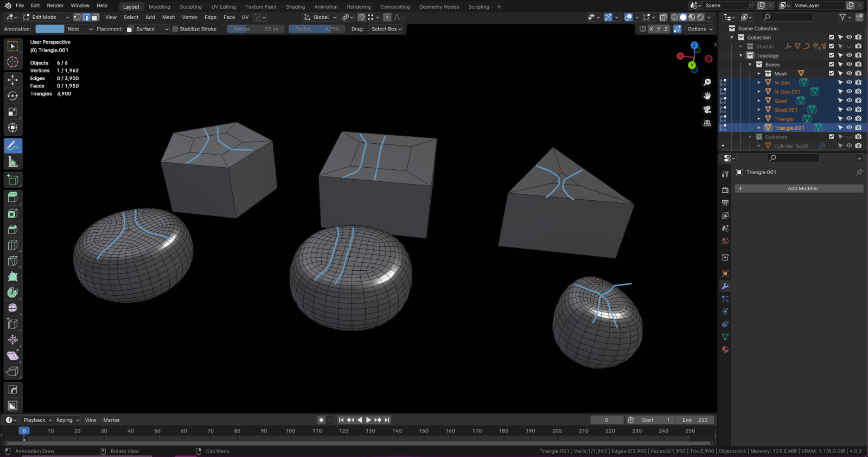The width and height of the screenshot is (868, 457).
Task: Activate the Select Box tool icon
Action: [13, 46]
